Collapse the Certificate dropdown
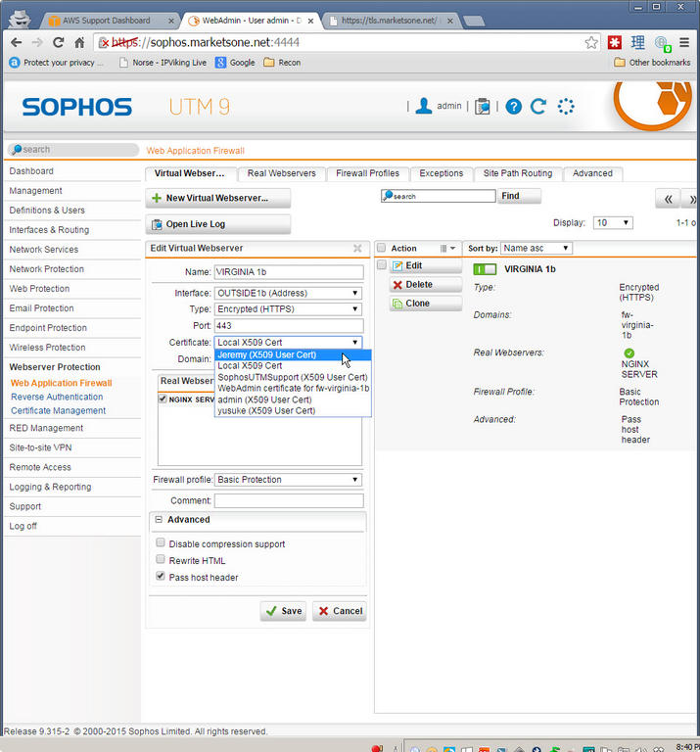This screenshot has height=752, width=700. [288, 343]
